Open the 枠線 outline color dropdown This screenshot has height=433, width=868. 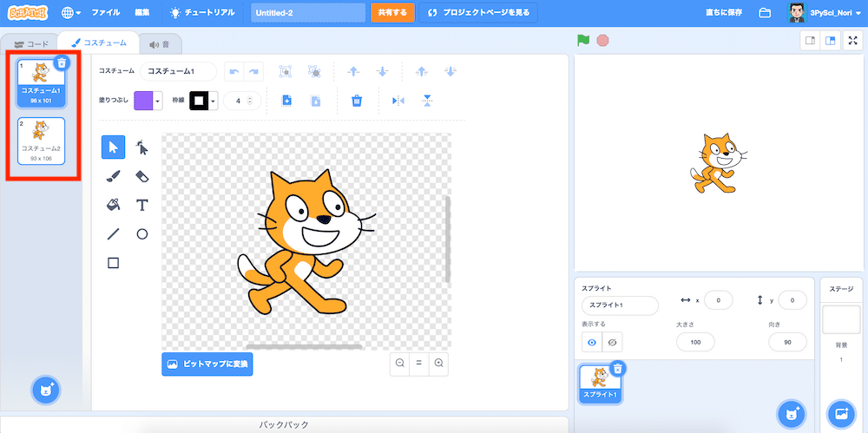pyautogui.click(x=214, y=101)
